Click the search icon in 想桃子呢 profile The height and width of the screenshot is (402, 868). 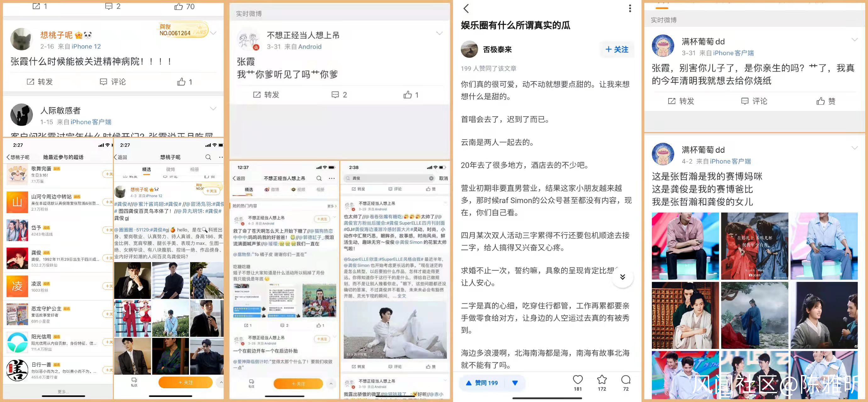click(208, 157)
